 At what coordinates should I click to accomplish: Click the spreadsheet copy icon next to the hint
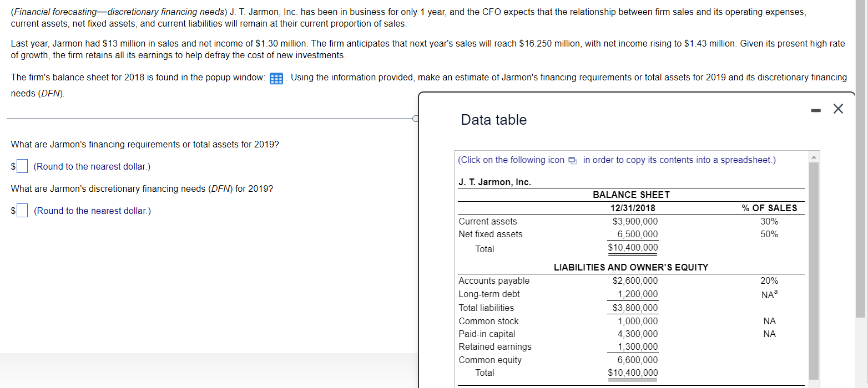(x=572, y=160)
